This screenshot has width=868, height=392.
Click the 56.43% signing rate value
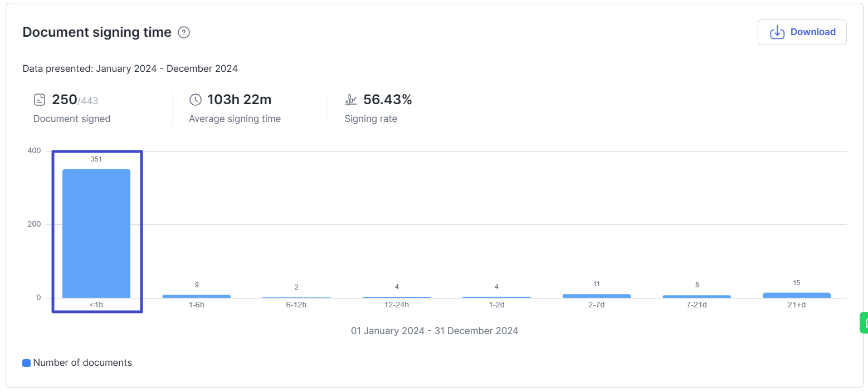(x=388, y=100)
